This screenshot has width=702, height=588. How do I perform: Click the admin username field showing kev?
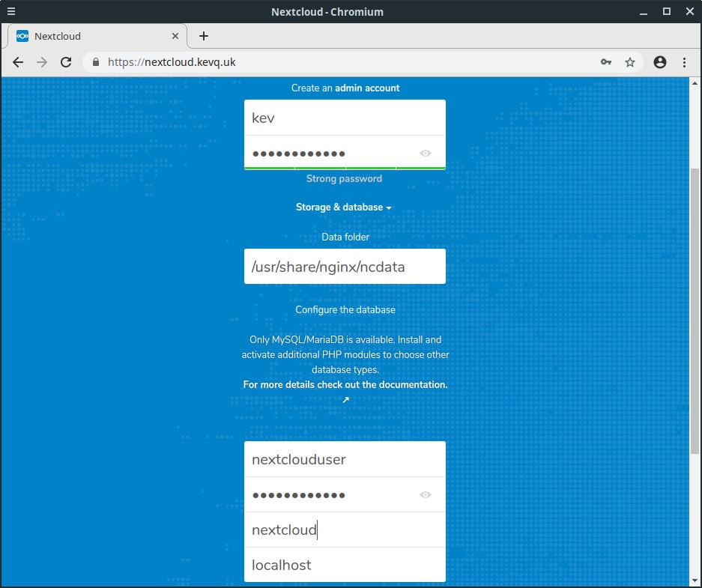pyautogui.click(x=344, y=117)
